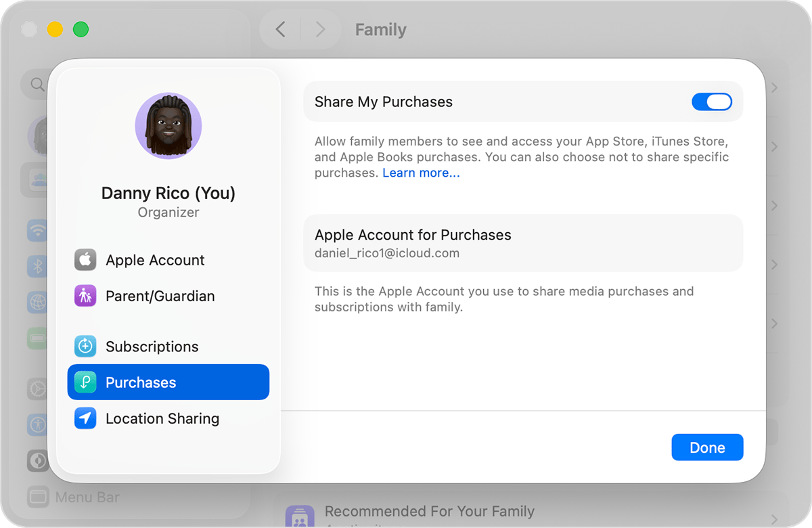The height and width of the screenshot is (528, 812).
Task: Open Battery settings from the sidebar icon
Action: [38, 339]
